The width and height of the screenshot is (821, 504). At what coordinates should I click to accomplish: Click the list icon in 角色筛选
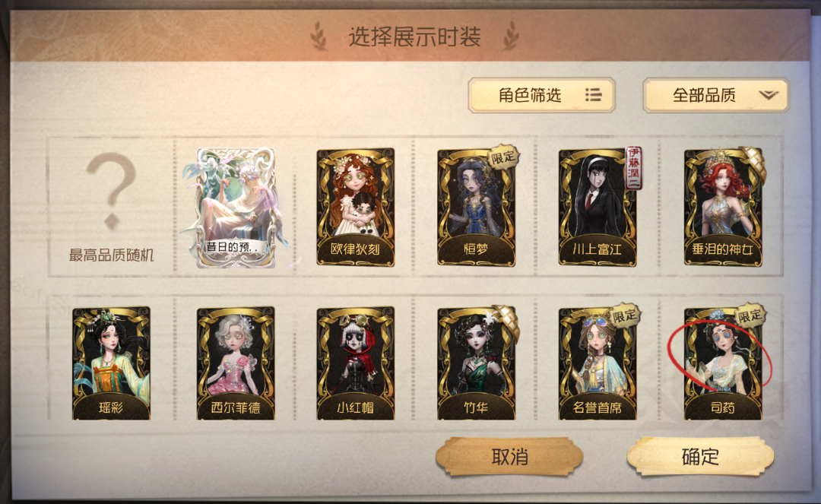(593, 95)
